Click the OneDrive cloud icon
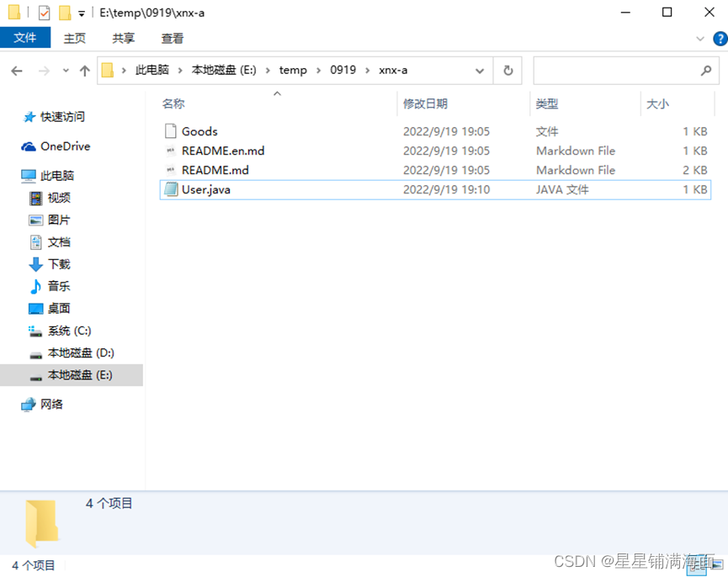 [29, 146]
